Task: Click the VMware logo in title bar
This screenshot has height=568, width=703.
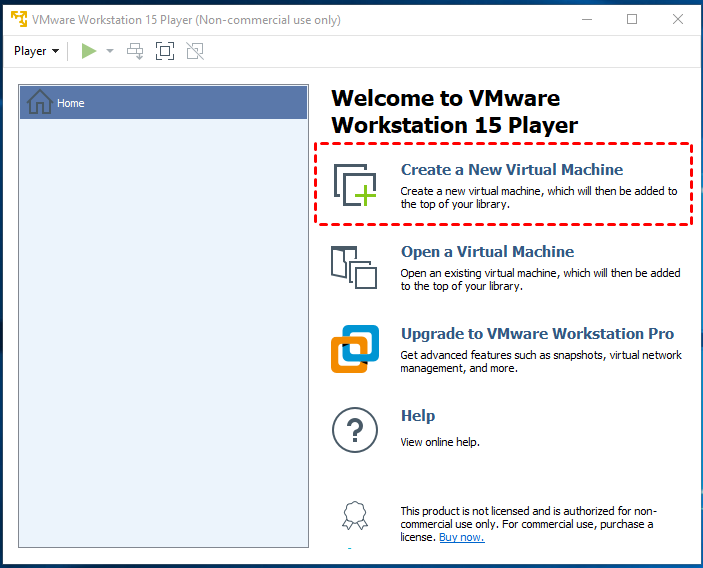Action: [x=18, y=20]
